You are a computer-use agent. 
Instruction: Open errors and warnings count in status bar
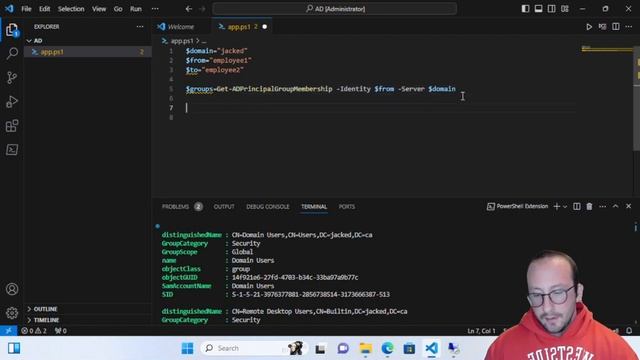click(x=34, y=331)
